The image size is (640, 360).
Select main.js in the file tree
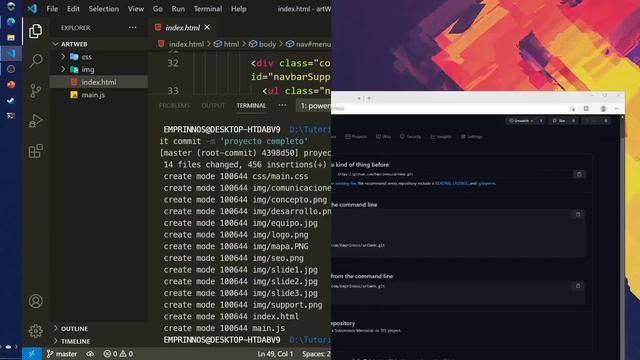[99, 95]
